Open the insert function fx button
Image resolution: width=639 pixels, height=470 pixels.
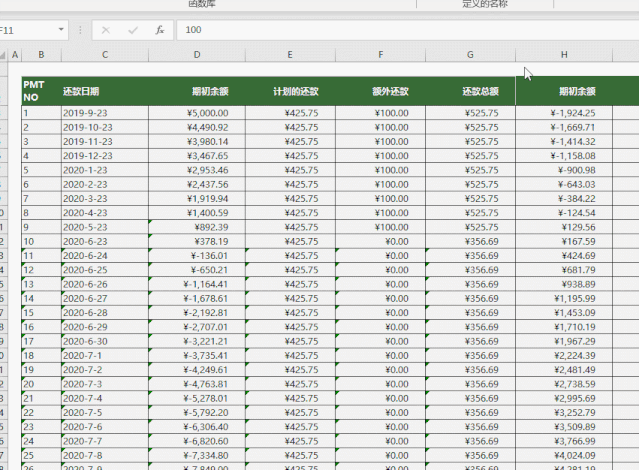[x=160, y=30]
